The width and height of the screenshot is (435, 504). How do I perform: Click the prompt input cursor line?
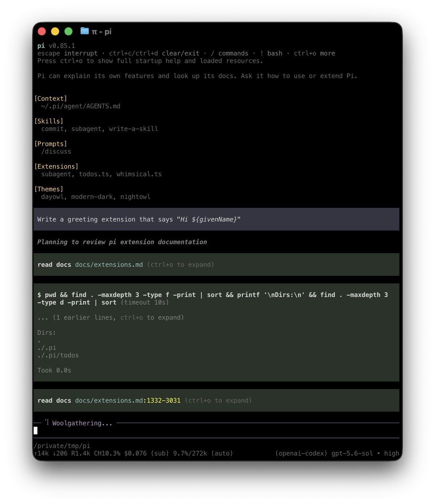point(216,431)
